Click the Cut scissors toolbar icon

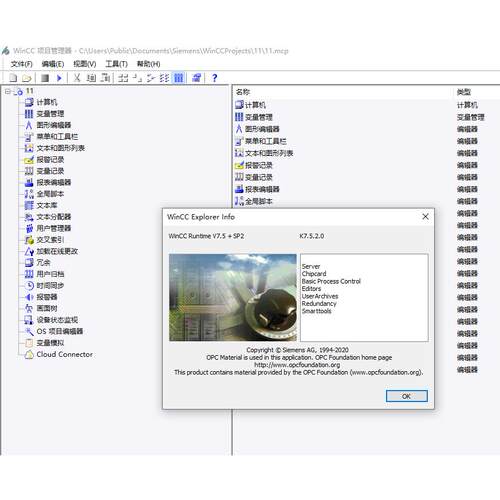pyautogui.click(x=77, y=78)
